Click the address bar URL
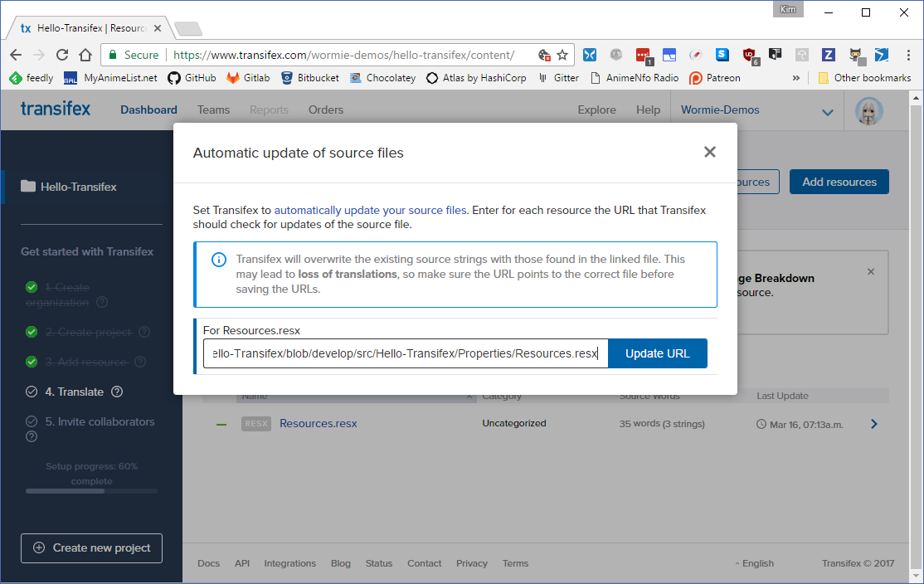 [x=344, y=55]
